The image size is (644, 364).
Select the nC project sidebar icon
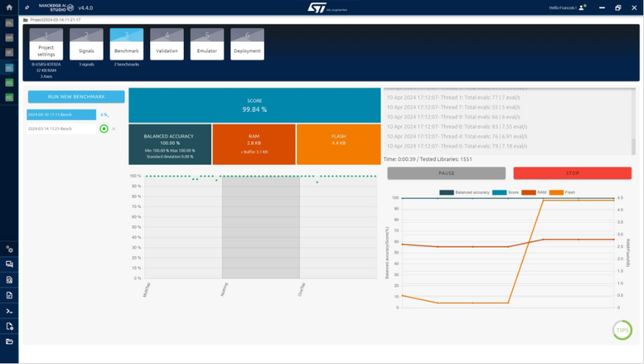[9, 68]
